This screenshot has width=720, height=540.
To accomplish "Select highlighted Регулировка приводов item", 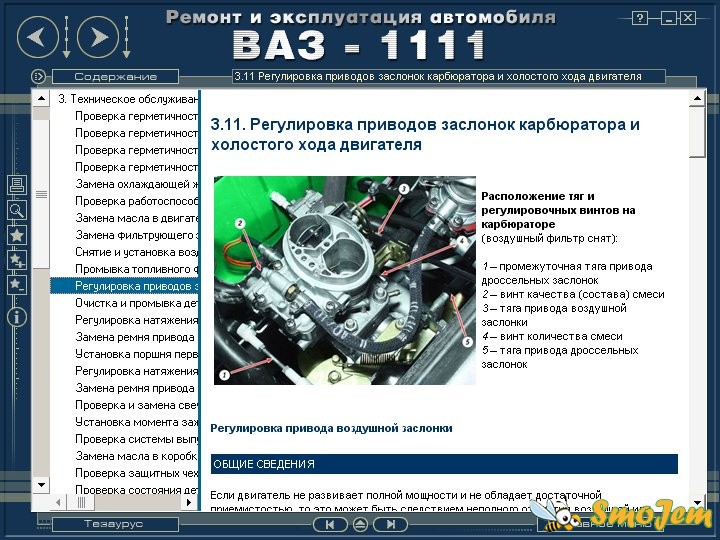I will pos(124,286).
